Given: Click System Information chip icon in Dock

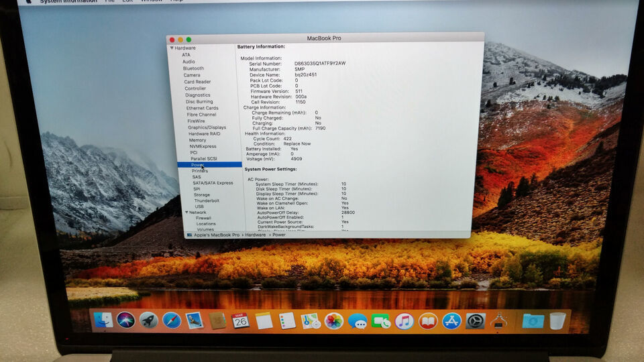Looking at the screenshot, I should 498,321.
